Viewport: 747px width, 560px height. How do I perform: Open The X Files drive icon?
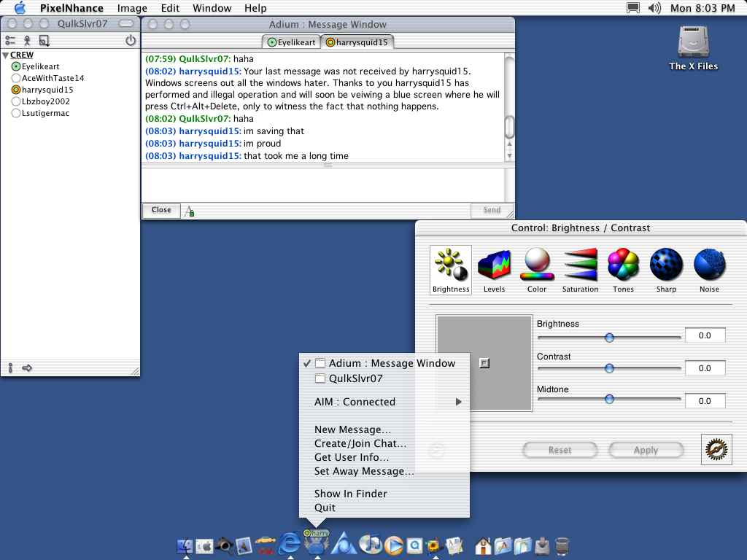click(x=693, y=42)
